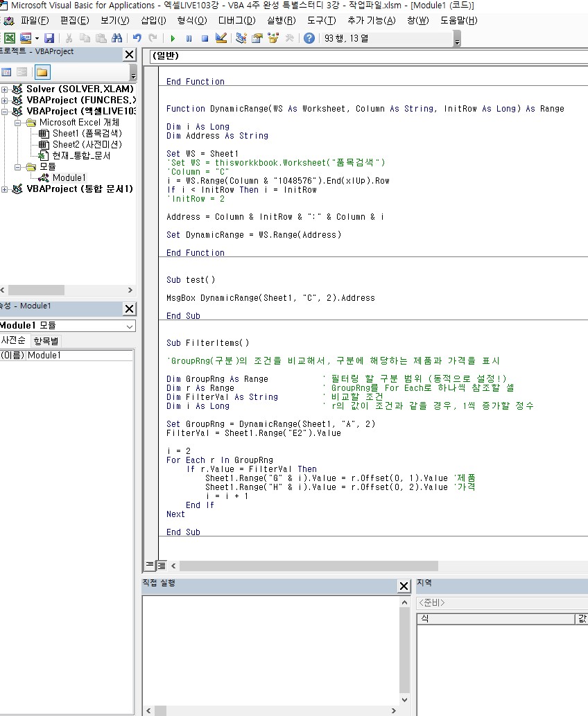The image size is (588, 716).
Task: Open the 도구(T) menu
Action: [x=321, y=21]
